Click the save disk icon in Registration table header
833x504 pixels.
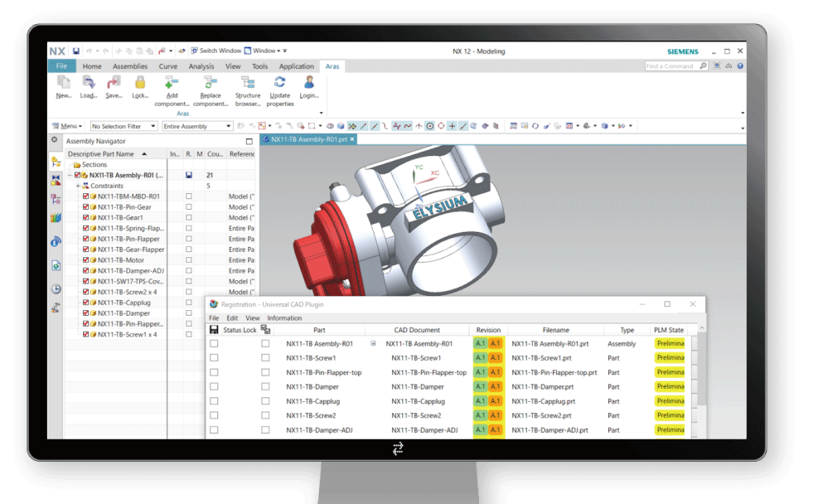pyautogui.click(x=214, y=330)
